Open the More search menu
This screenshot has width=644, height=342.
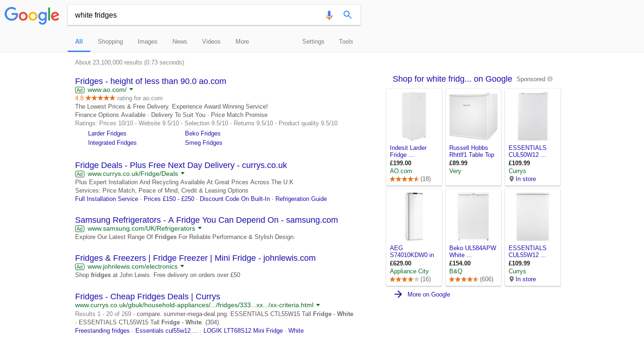click(242, 41)
